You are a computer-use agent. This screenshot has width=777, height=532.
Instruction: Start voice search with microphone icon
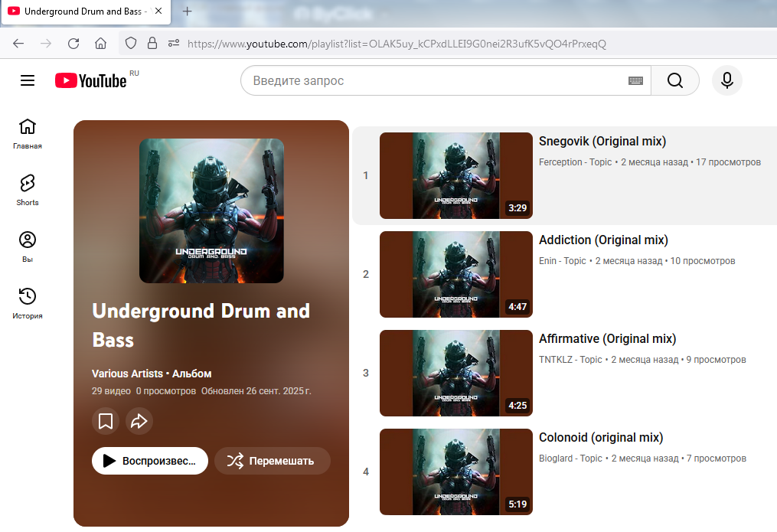[726, 80]
